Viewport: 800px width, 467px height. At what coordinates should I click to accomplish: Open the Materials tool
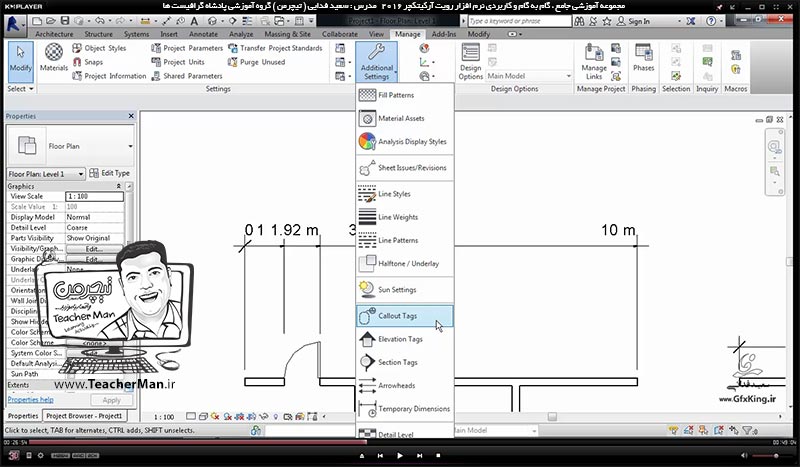(54, 58)
